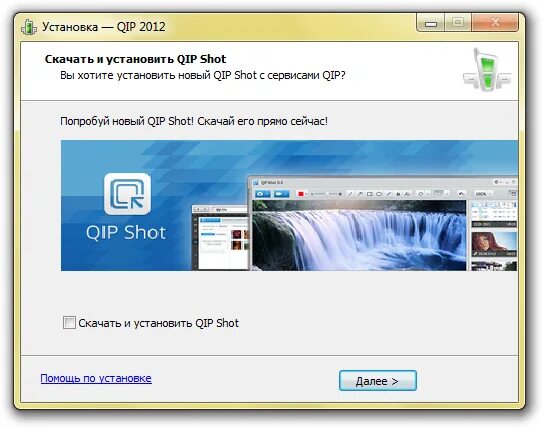Select the ellipse tool in banner toolbar
544x429 pixels.
[379, 194]
